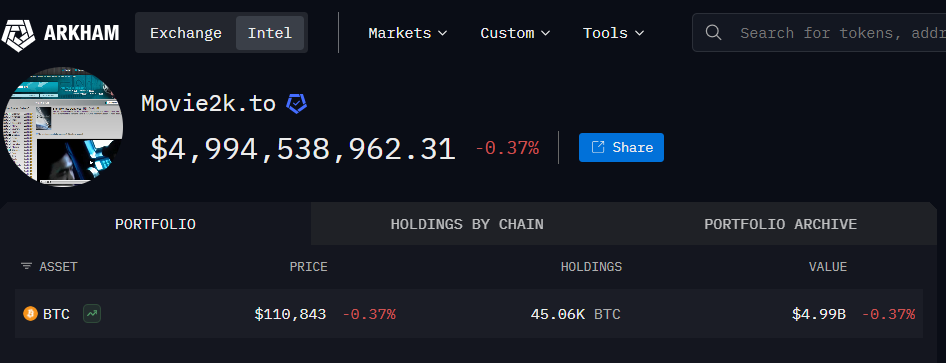Open the Portfolio Archive tab
946x363 pixels.
780,224
